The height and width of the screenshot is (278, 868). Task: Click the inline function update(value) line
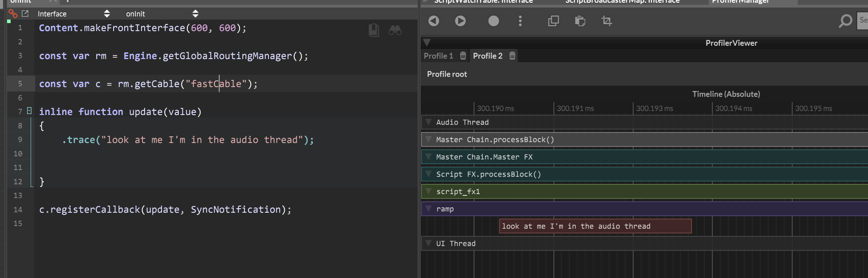pos(120,112)
